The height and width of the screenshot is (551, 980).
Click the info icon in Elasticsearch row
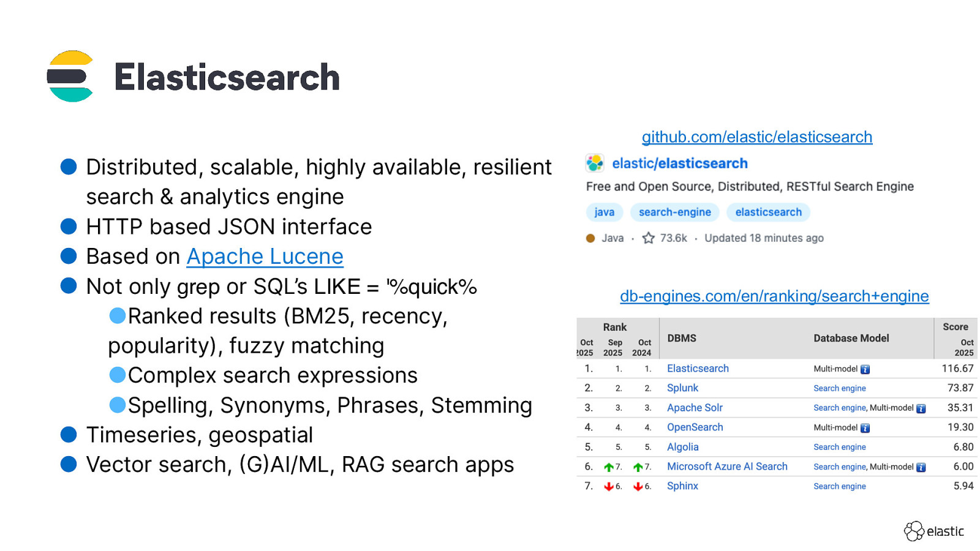pyautogui.click(x=865, y=369)
